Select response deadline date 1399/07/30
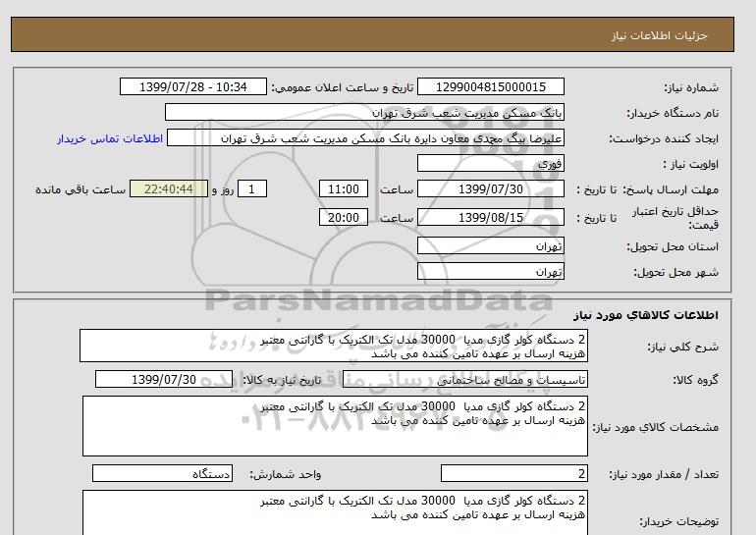 (x=504, y=189)
